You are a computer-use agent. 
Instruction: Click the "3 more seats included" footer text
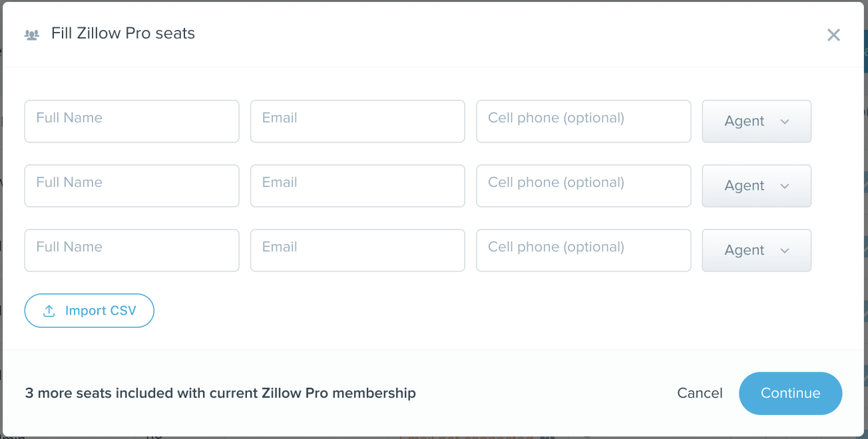click(220, 393)
